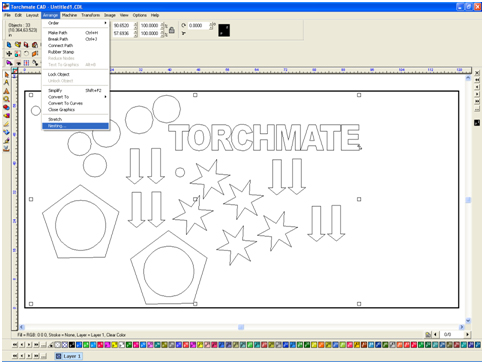Image resolution: width=484 pixels, height=364 pixels.
Task: Click the eyedropper tool in left toolbar
Action: coord(6,141)
